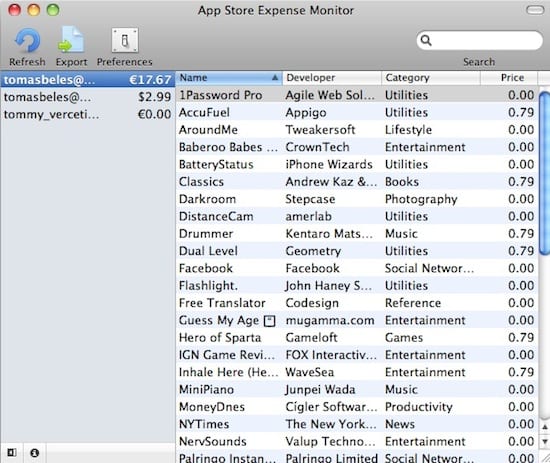Click the Facebook name cell
Screen dimensions: 550x463
206,268
